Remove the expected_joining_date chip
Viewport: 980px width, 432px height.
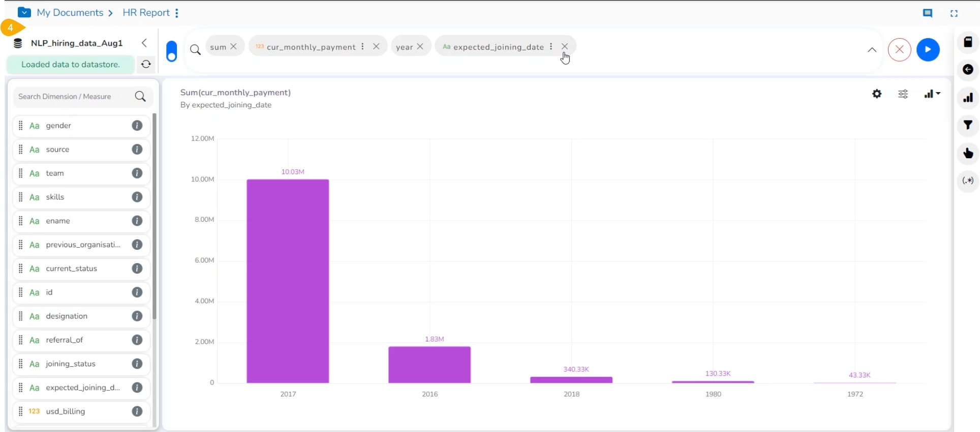coord(565,46)
